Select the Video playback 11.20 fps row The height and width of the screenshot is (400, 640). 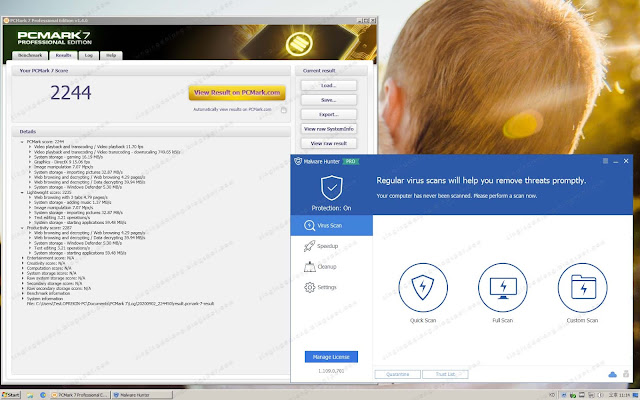pos(89,147)
